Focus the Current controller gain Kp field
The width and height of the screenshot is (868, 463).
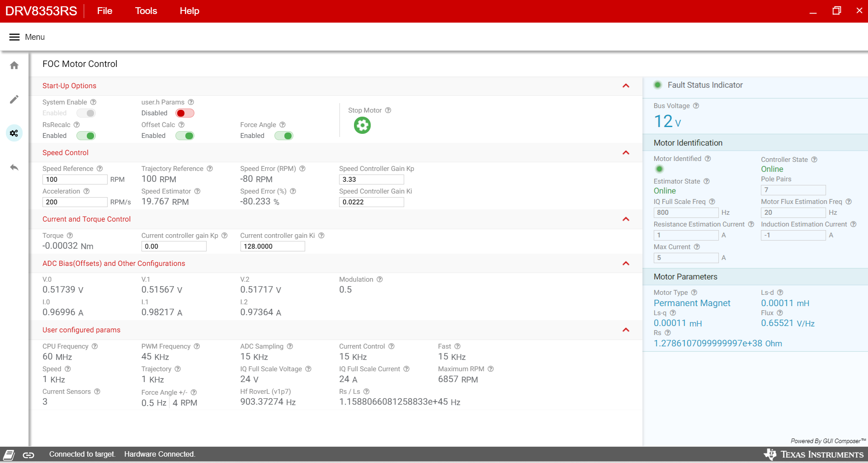pos(174,246)
